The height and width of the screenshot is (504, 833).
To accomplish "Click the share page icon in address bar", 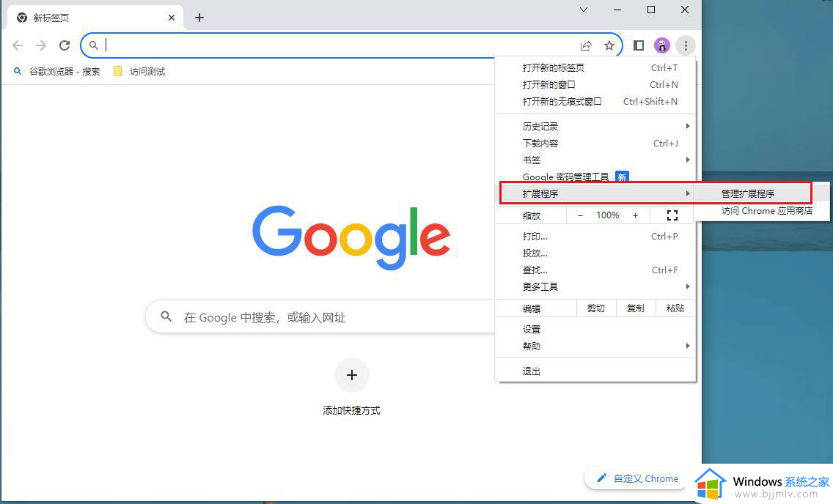I will 586,45.
